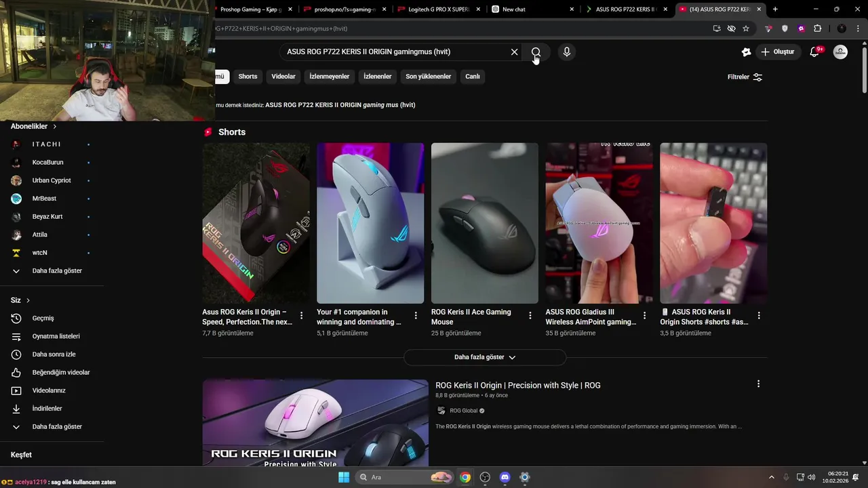Open options for Your #1 companion short
868x488 pixels.
coord(416,316)
